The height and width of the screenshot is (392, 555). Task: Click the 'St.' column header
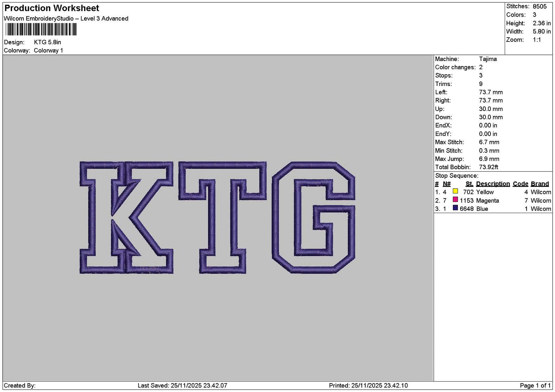click(x=469, y=184)
